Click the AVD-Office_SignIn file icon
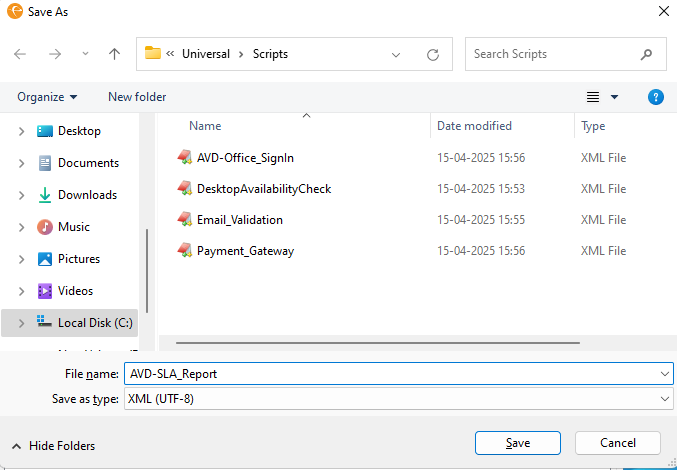Image resolution: width=677 pixels, height=470 pixels. [184, 157]
